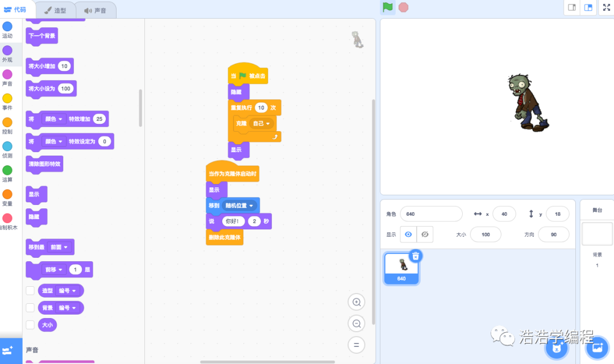Click the 将大小增加 block value 10
This screenshot has width=614, height=364.
(64, 66)
